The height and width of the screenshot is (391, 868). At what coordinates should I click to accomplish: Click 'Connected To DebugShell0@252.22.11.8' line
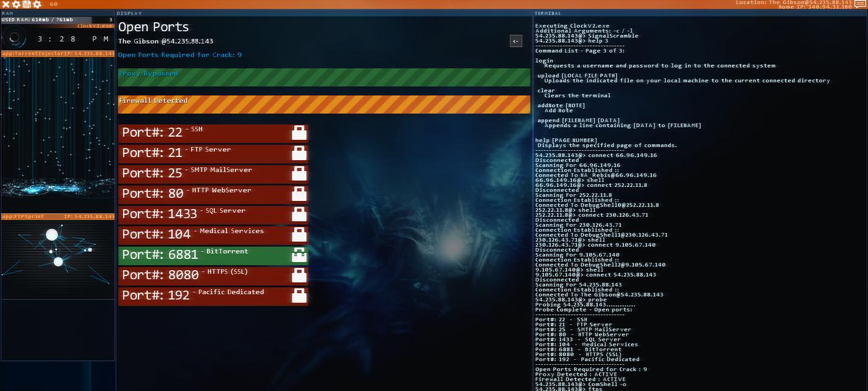tap(597, 205)
